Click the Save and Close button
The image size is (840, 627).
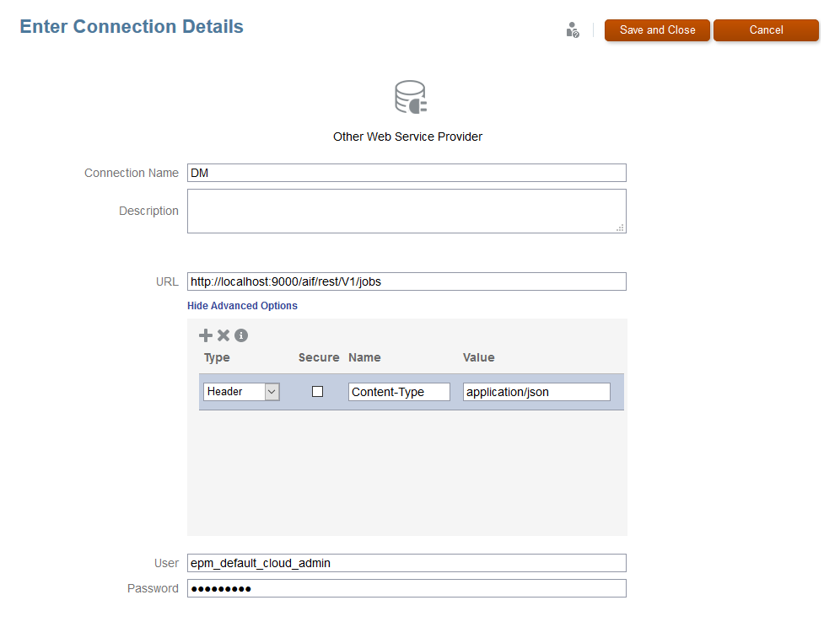[657, 30]
